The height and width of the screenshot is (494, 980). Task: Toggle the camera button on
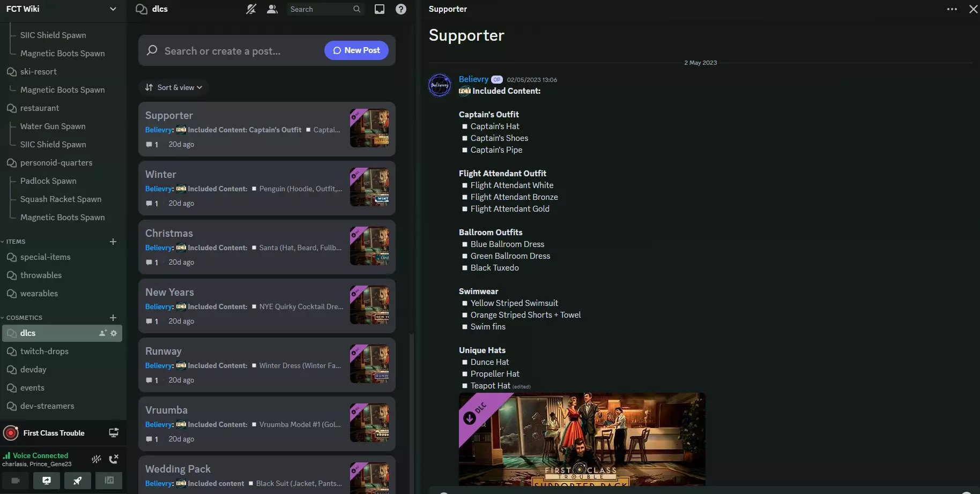[16, 481]
